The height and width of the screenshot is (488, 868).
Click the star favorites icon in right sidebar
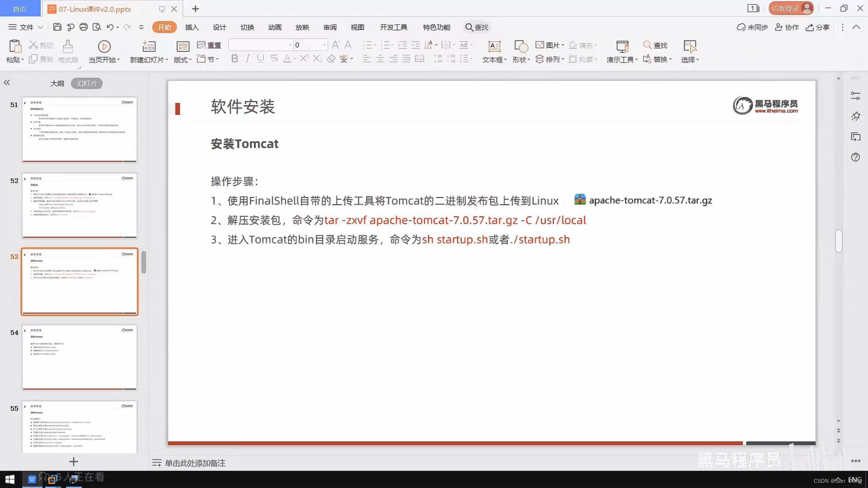[855, 116]
